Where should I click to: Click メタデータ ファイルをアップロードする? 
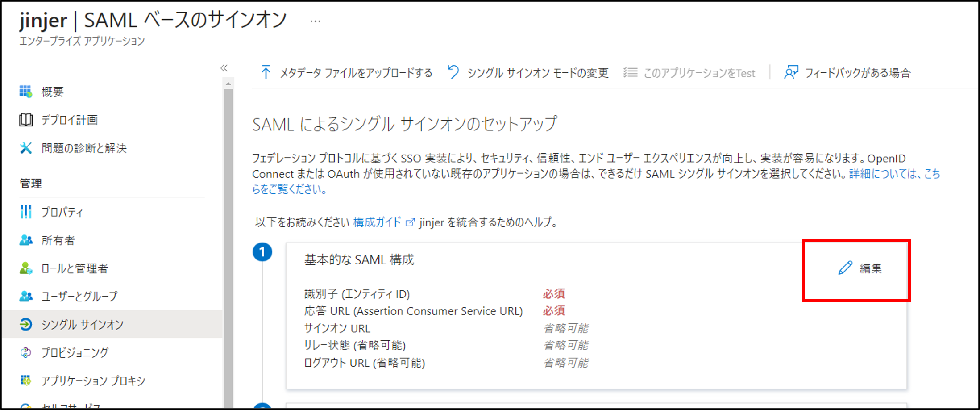tap(346, 73)
